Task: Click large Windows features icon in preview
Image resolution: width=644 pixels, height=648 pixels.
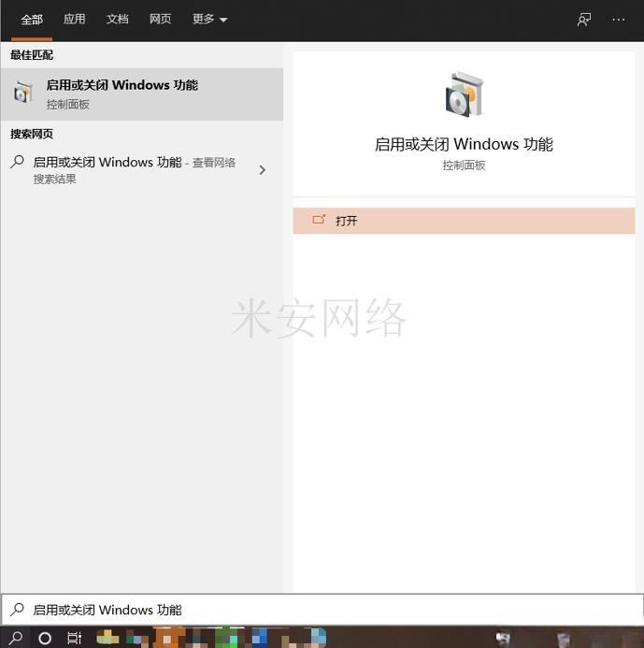Action: click(464, 94)
